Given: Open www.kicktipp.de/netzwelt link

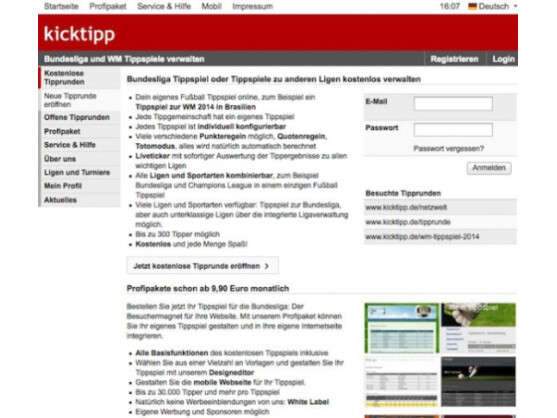Looking at the screenshot, I should 406,207.
